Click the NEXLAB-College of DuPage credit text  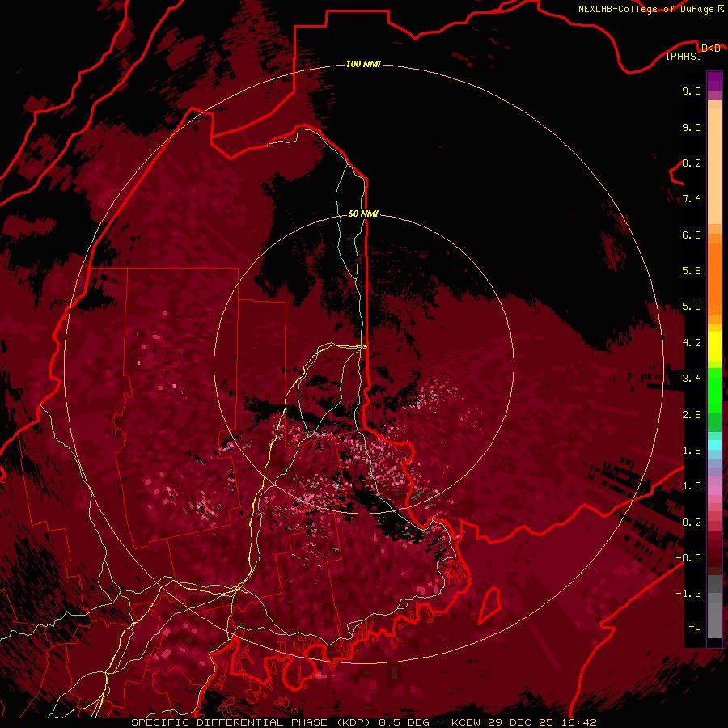click(646, 9)
